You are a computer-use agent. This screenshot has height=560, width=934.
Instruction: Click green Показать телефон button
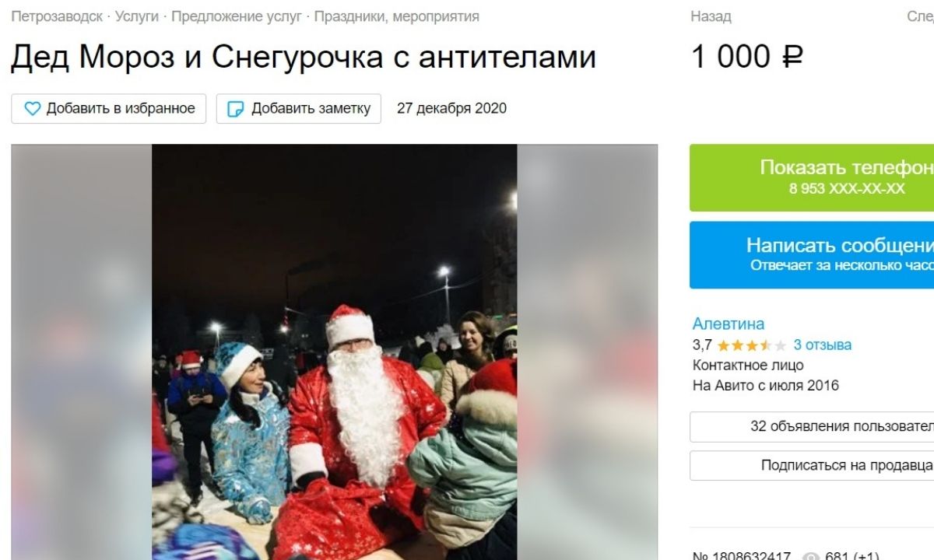pyautogui.click(x=812, y=177)
